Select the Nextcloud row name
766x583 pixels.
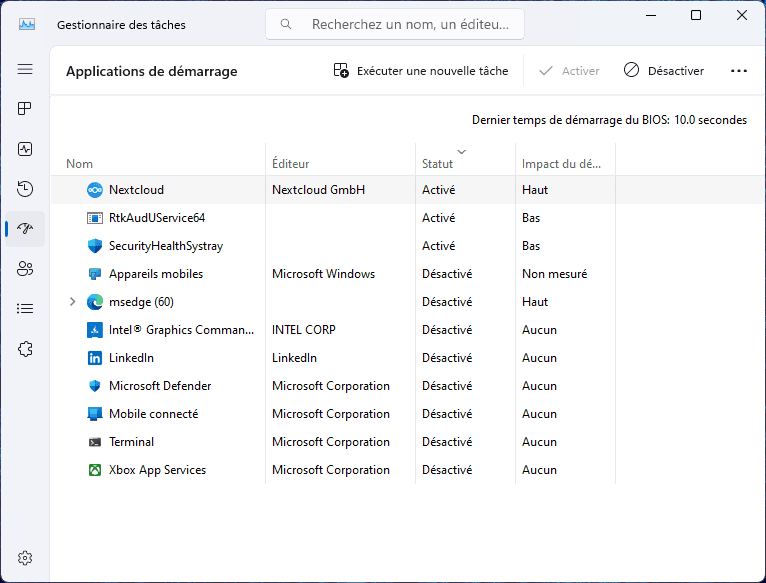click(136, 190)
